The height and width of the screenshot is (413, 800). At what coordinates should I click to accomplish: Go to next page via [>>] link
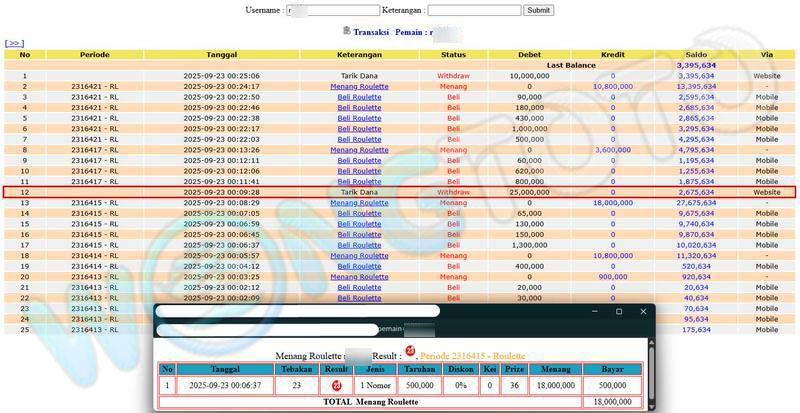[14, 43]
